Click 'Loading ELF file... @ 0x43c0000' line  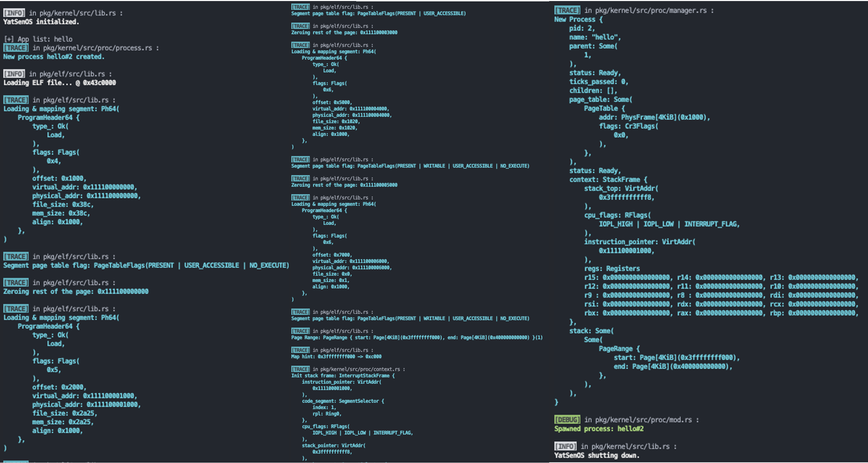pyautogui.click(x=60, y=83)
